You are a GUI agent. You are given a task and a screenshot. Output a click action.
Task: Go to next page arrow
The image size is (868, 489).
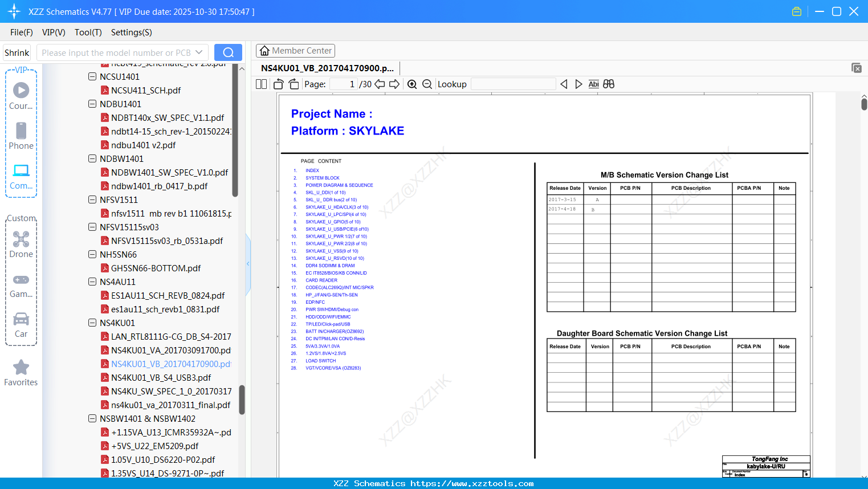coord(394,84)
